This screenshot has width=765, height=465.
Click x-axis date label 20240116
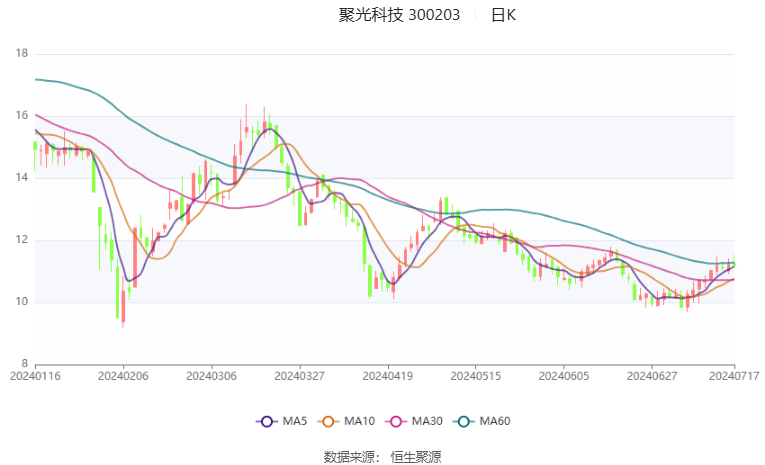coord(35,376)
